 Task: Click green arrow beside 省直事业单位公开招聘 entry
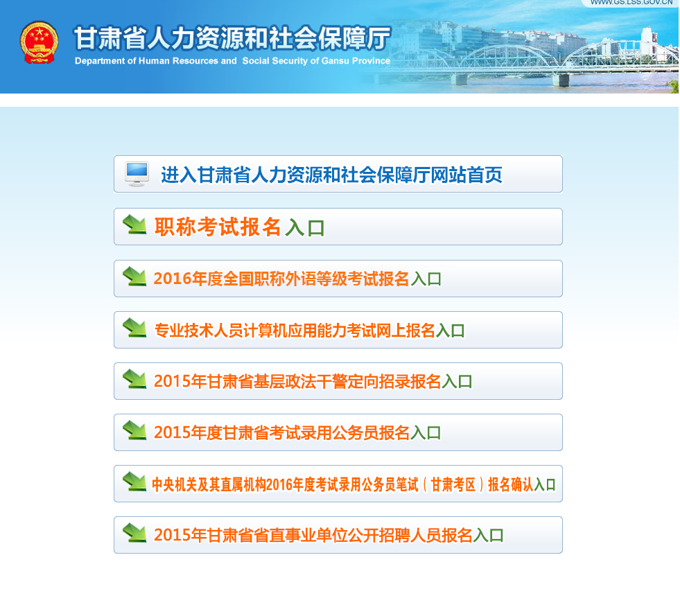click(x=134, y=534)
